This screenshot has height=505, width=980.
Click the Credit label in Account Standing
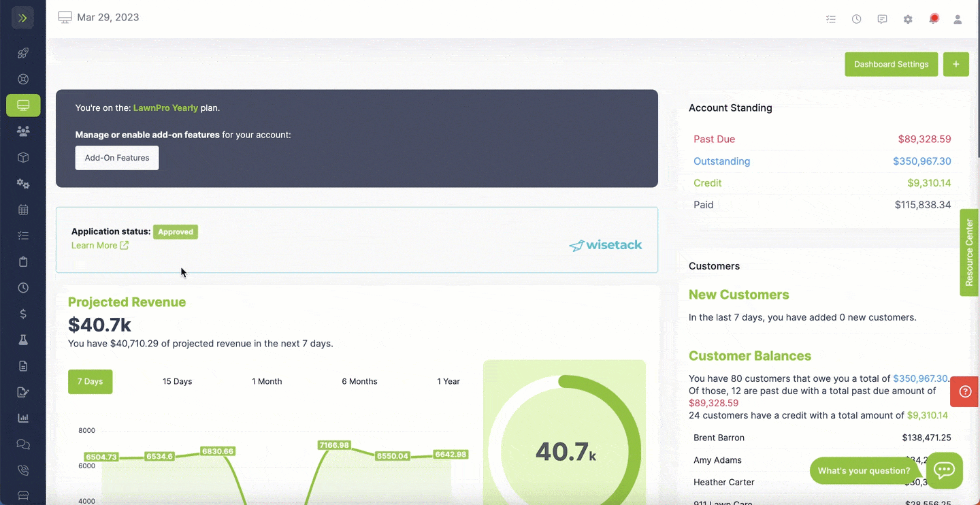(x=708, y=183)
